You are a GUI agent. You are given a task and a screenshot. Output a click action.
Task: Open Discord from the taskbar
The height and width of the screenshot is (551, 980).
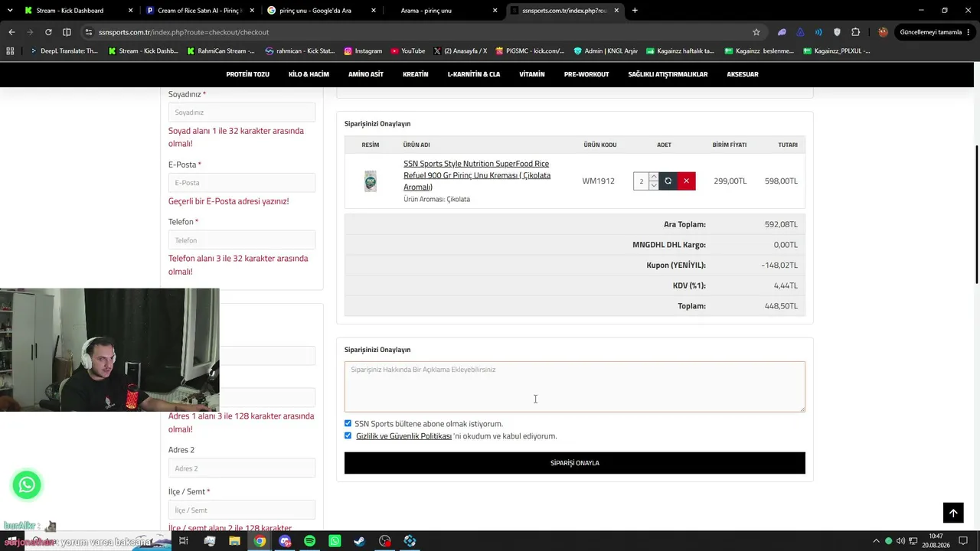point(285,541)
